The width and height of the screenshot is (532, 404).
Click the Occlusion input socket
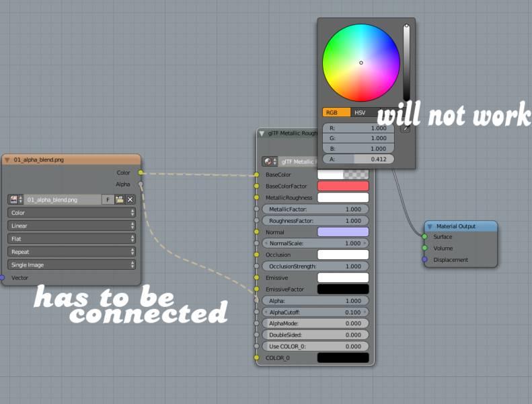coord(256,255)
